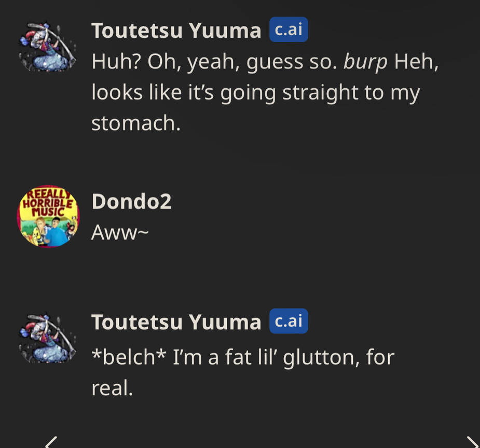The image size is (480, 448).
Task: Open Dondo2 user profile name
Action: pyautogui.click(x=132, y=202)
